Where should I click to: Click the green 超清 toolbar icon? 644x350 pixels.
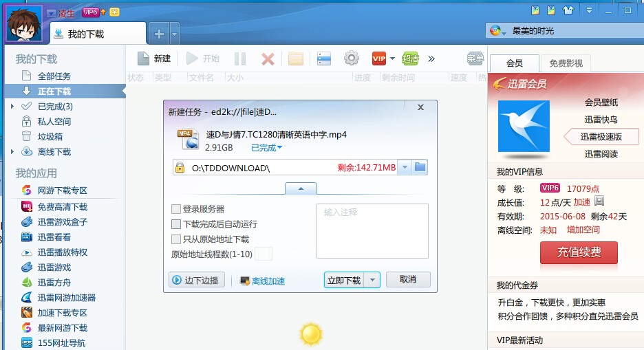[x=410, y=58]
